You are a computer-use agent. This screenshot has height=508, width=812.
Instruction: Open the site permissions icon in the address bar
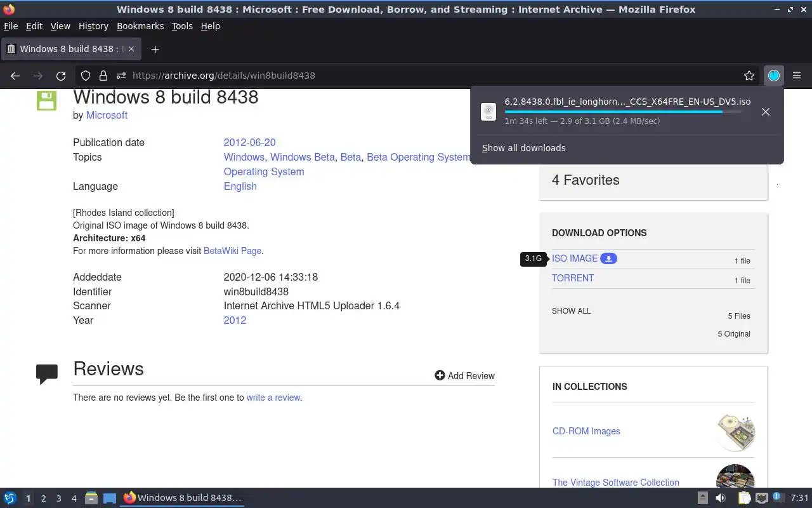(x=121, y=76)
